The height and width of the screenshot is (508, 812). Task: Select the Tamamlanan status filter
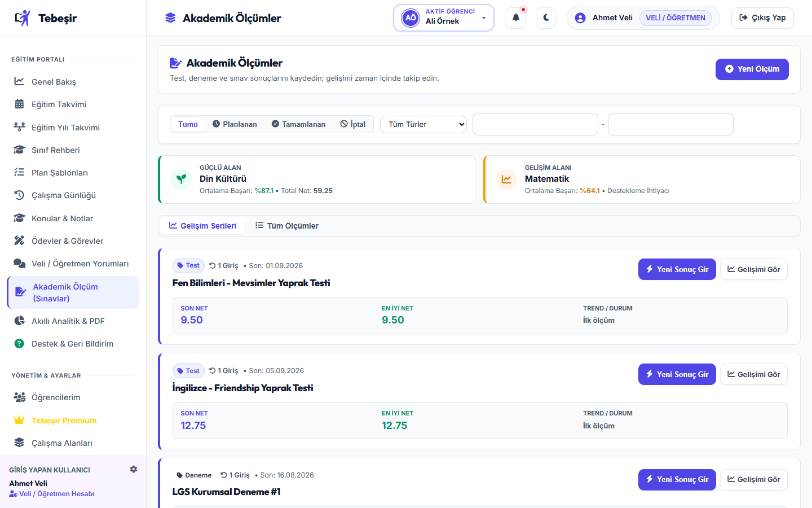298,124
